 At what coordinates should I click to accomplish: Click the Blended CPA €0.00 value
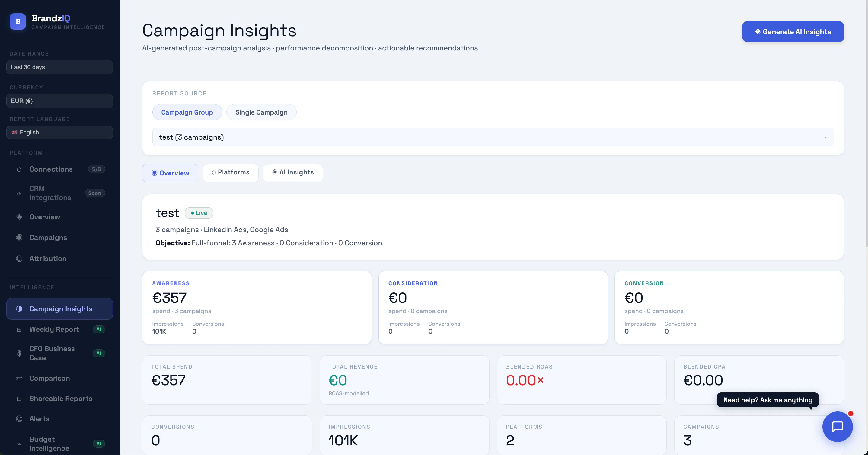[703, 380]
